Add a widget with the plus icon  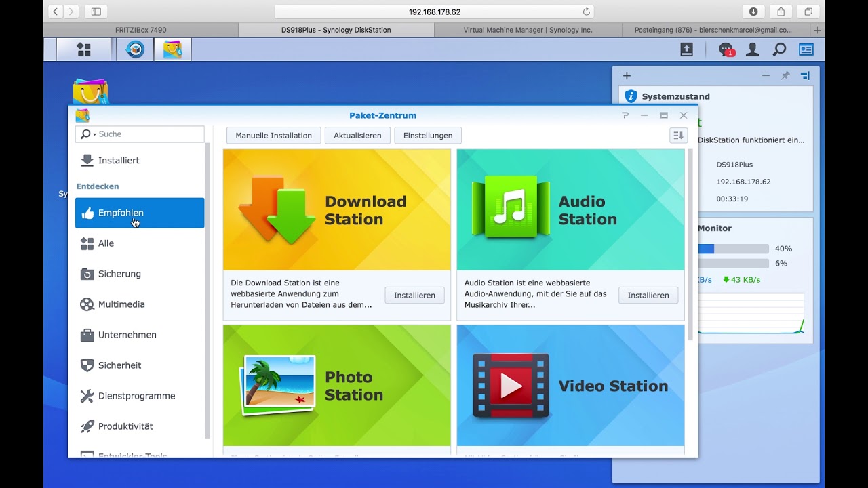pyautogui.click(x=627, y=76)
